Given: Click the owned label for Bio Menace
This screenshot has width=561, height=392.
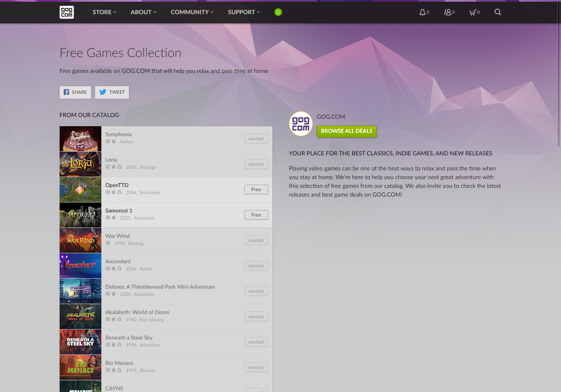Looking at the screenshot, I should [256, 367].
